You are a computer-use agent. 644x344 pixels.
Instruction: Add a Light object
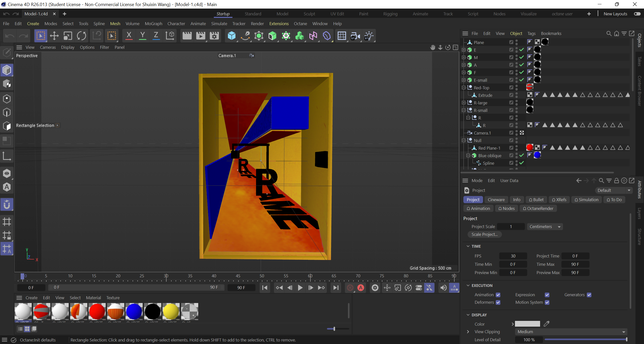369,36
